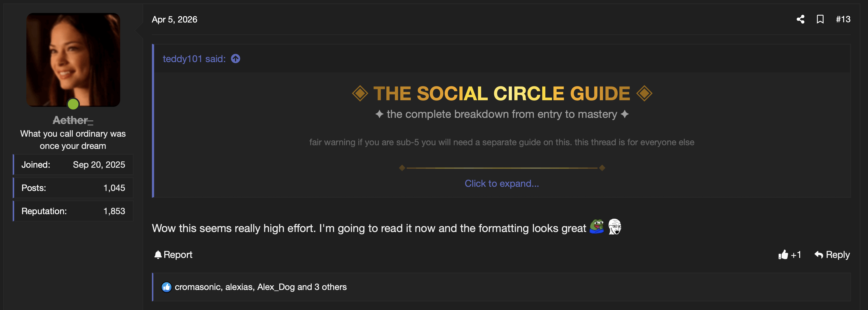Click the Apr 5, 2026 post date

coord(175,20)
